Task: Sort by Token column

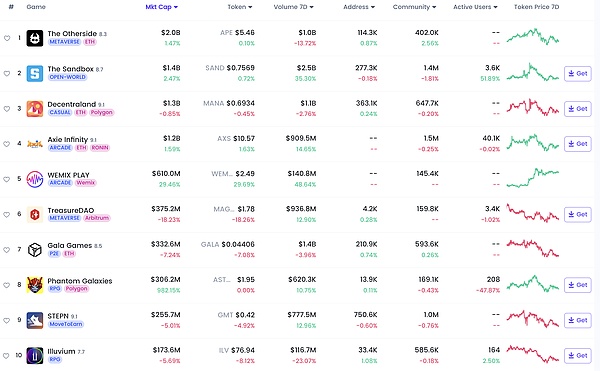Action: (x=240, y=7)
